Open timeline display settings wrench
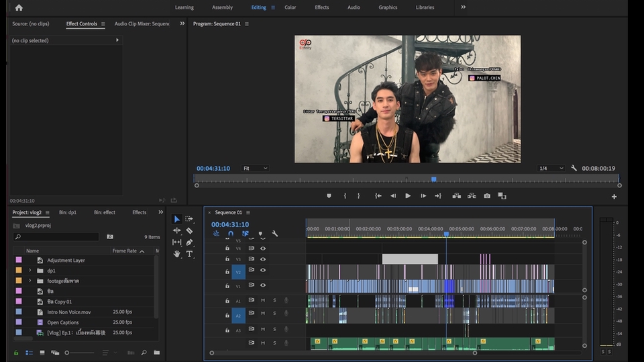The width and height of the screenshot is (644, 362). [x=274, y=234]
